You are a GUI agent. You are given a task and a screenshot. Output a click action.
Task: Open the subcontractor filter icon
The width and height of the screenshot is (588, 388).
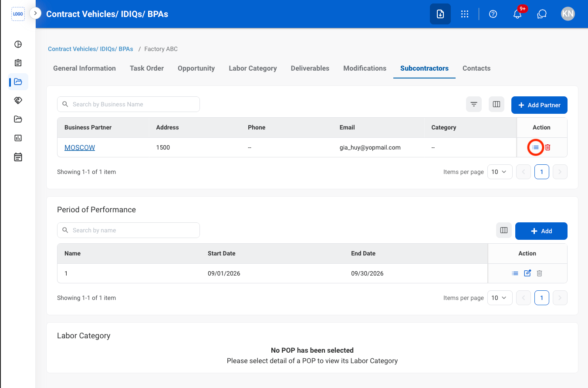(x=474, y=104)
